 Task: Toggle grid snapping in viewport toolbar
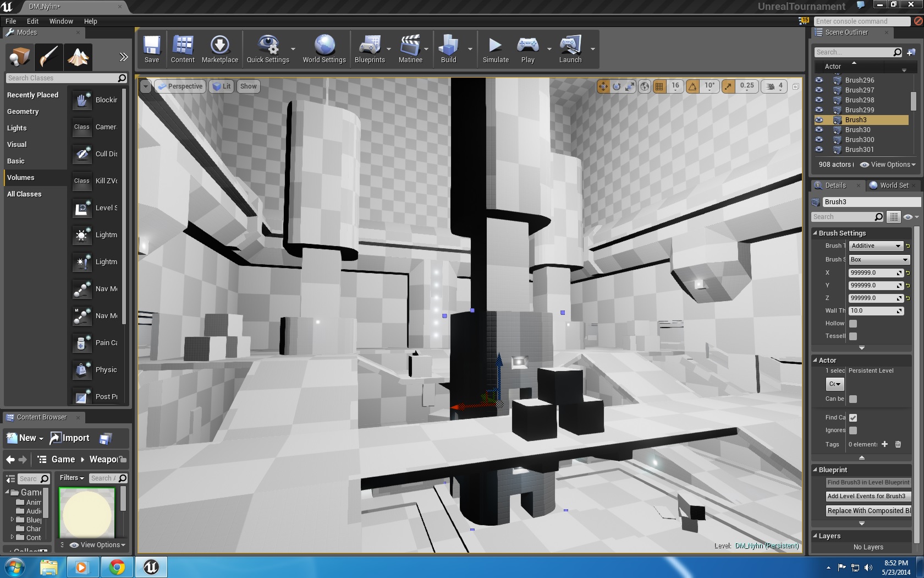coord(659,86)
